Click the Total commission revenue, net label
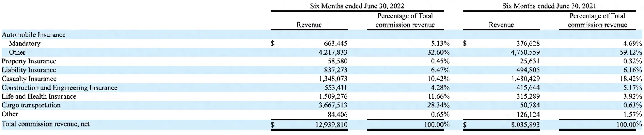 point(46,124)
